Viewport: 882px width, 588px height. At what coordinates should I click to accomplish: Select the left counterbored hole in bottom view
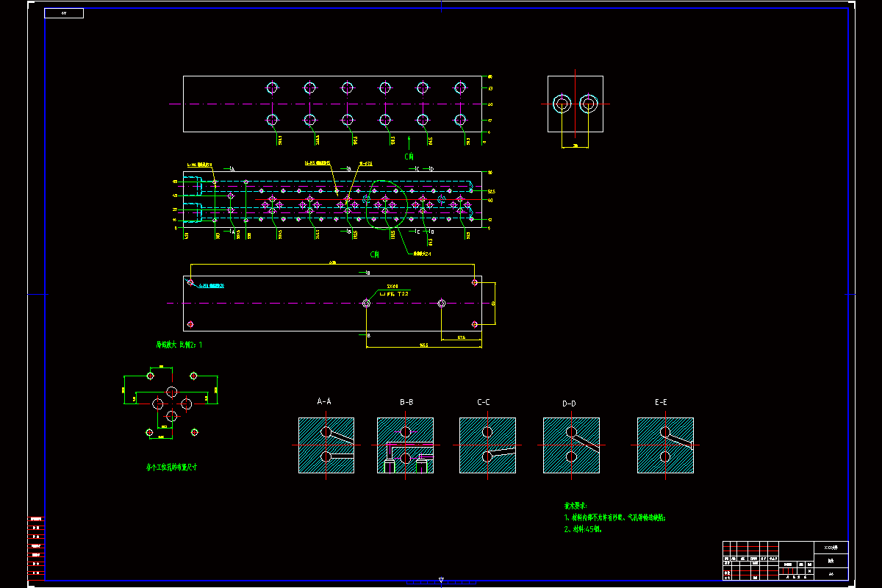tap(367, 303)
